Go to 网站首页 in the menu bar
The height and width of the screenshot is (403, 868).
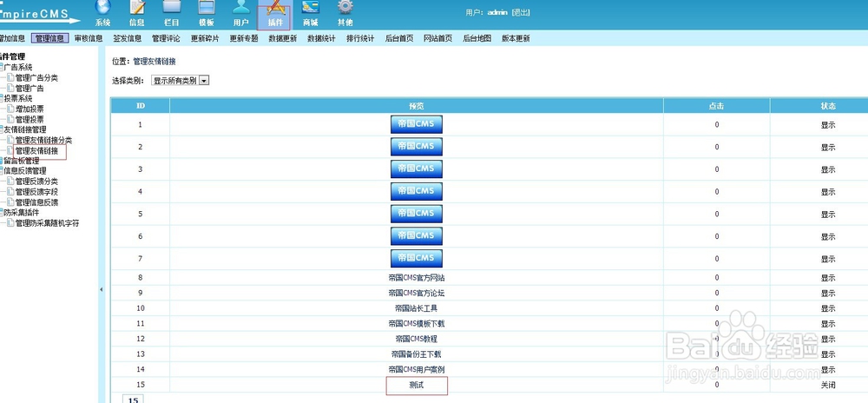click(x=437, y=38)
